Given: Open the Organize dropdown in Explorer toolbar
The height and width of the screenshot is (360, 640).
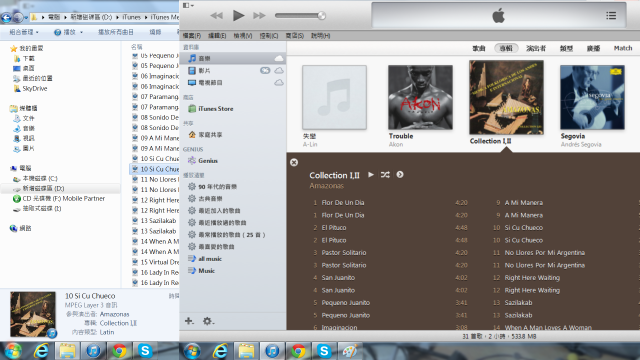Looking at the screenshot, I should coord(24,32).
